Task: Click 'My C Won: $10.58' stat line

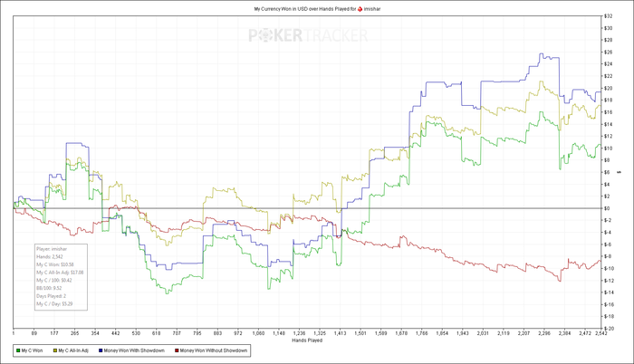Action: pyautogui.click(x=55, y=264)
